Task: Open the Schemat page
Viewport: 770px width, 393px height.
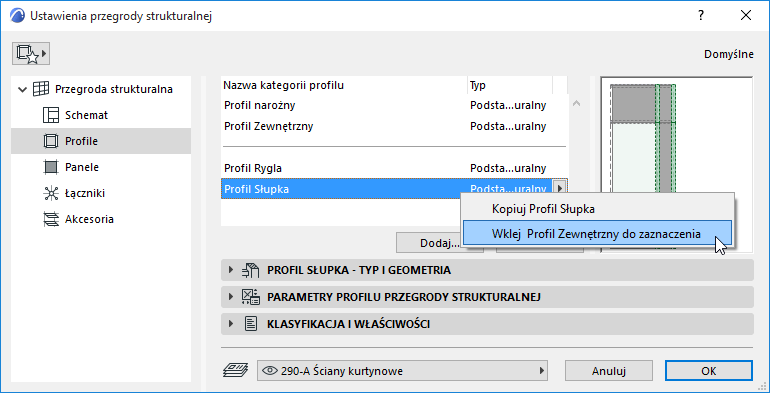Action: (86, 115)
